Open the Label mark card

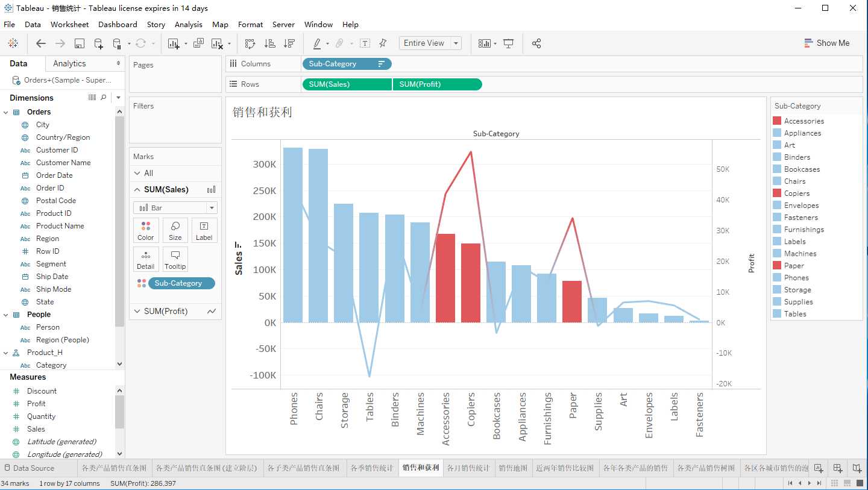click(204, 230)
